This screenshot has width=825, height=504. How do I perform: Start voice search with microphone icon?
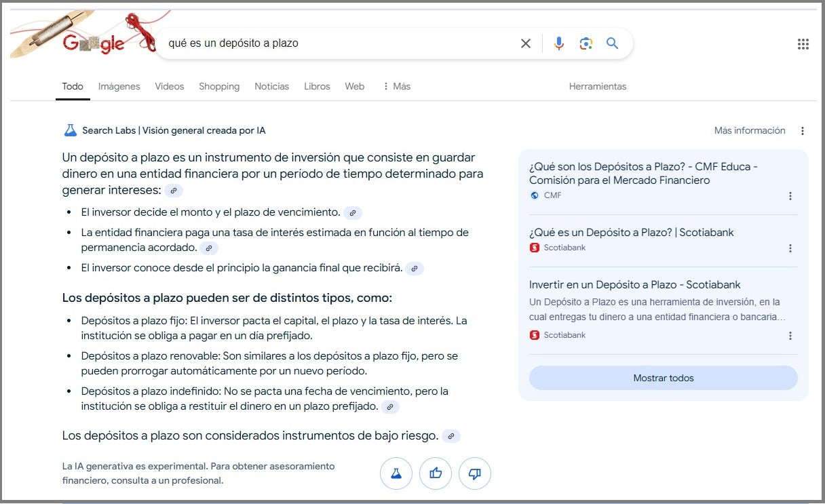(559, 43)
